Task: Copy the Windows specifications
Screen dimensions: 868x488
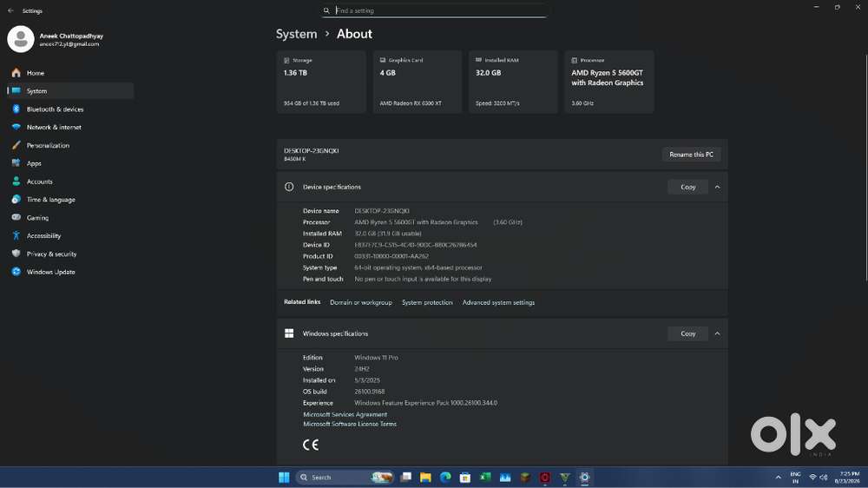Action: [688, 333]
